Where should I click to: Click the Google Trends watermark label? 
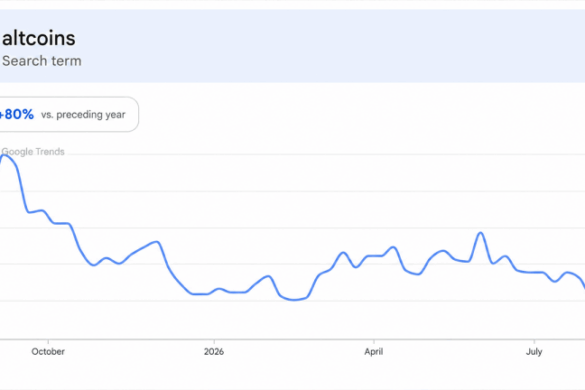[x=33, y=152]
